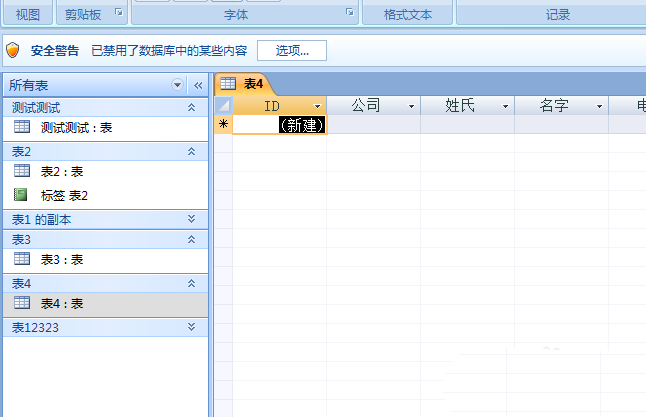Collapse navigation pane with double-chevron button
Image resolution: width=646 pixels, height=417 pixels.
(198, 85)
